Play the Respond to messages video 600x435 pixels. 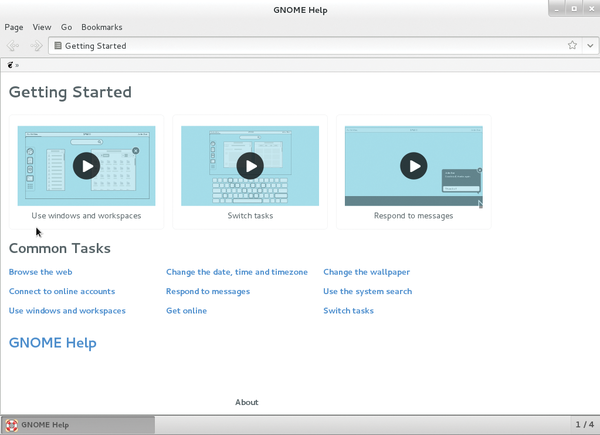(x=414, y=166)
